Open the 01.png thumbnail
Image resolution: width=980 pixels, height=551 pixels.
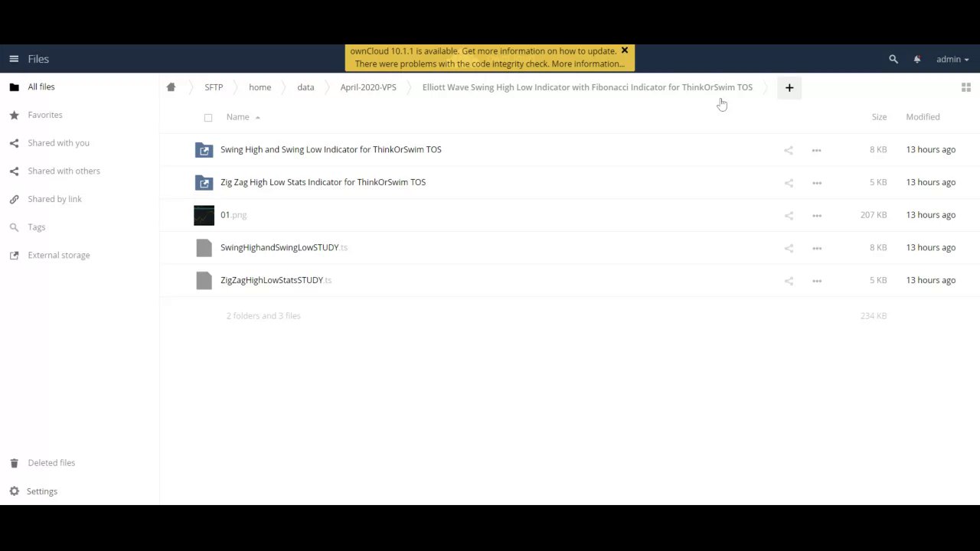coord(204,215)
